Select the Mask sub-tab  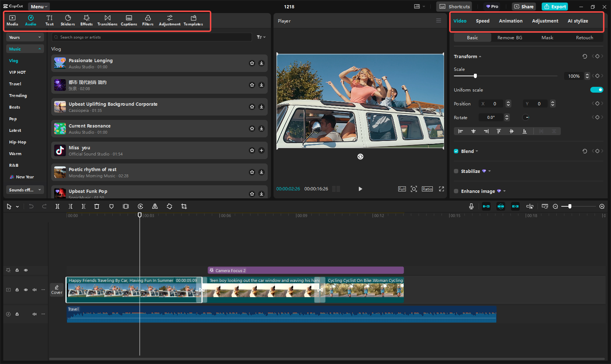click(547, 37)
